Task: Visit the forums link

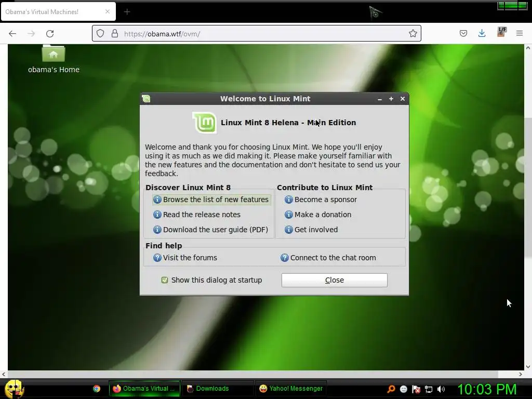Action: pyautogui.click(x=185, y=258)
